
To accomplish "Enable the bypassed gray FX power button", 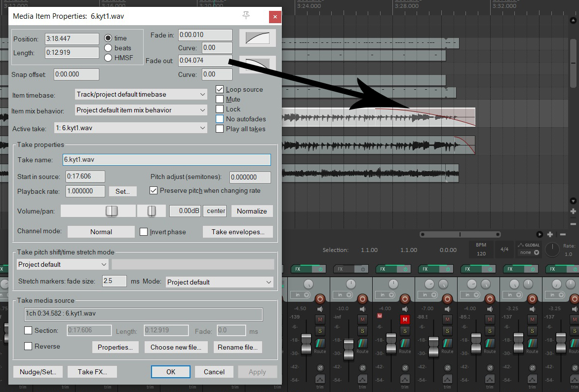I will (363, 269).
